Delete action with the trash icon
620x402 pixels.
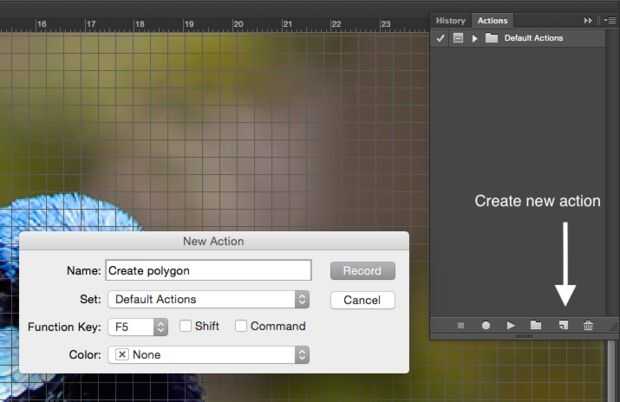click(588, 325)
